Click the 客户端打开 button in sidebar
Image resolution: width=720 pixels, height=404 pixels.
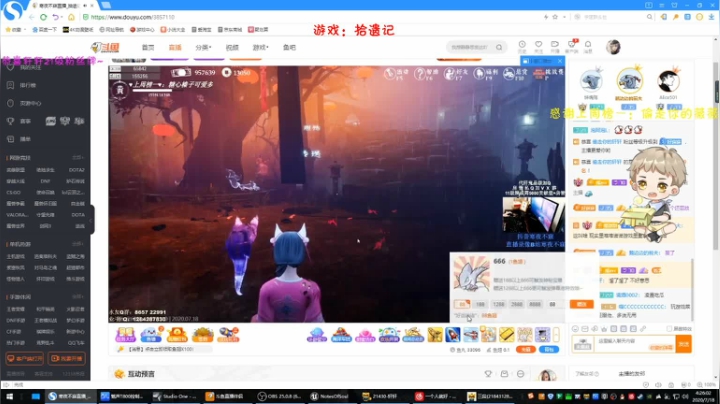pyautogui.click(x=24, y=359)
